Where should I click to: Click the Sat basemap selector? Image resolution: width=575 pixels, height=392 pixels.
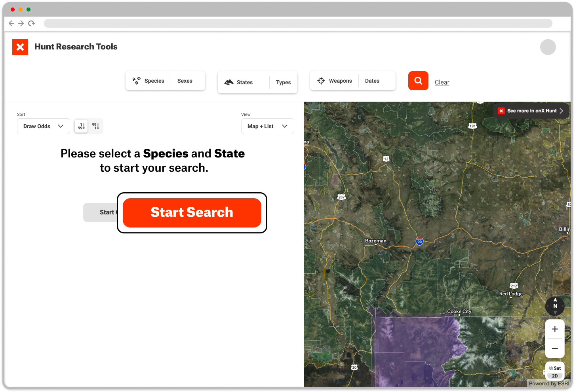555,368
